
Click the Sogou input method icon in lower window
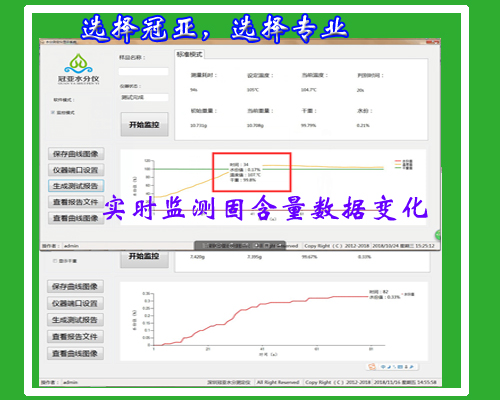(371, 367)
